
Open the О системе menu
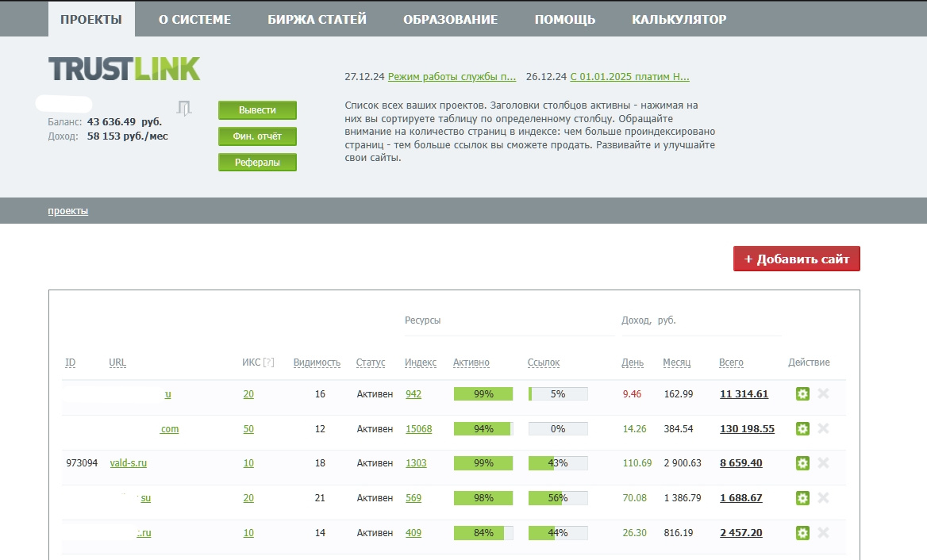(194, 19)
